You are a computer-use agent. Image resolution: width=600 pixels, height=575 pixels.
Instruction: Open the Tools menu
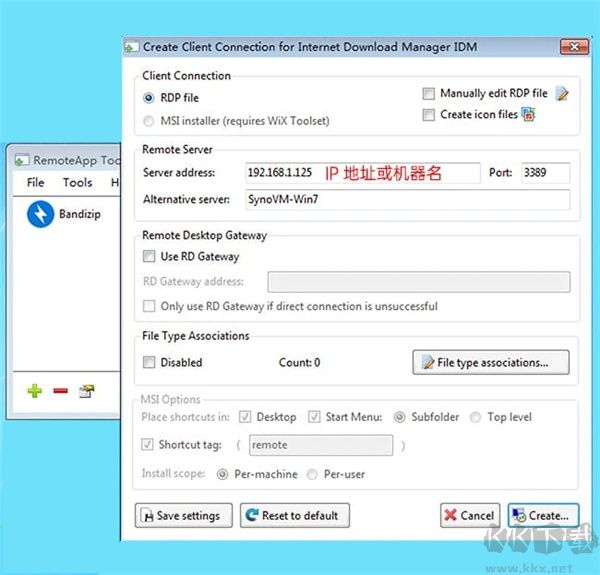pos(77,183)
